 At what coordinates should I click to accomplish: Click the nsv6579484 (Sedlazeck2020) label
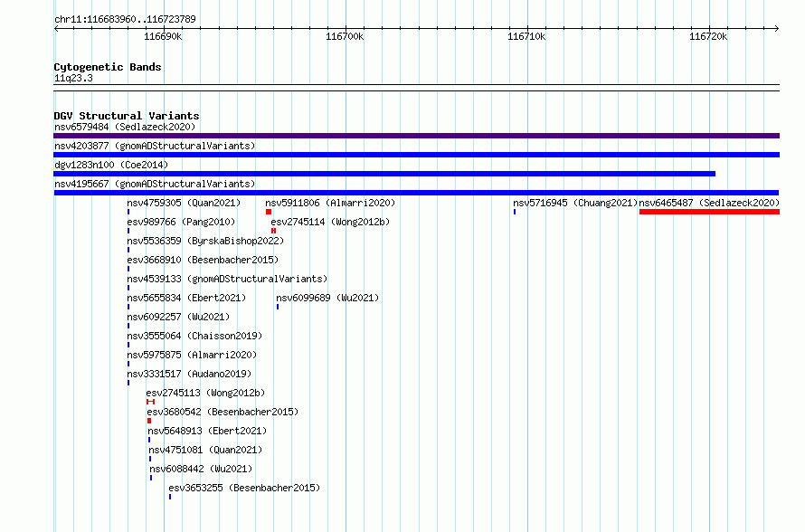pyautogui.click(x=125, y=127)
